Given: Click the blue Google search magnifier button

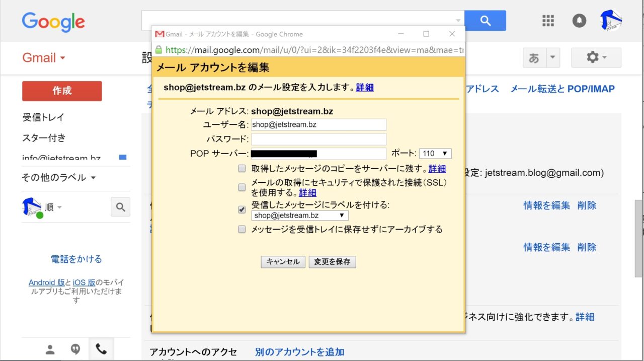Looking at the screenshot, I should pyautogui.click(x=485, y=21).
